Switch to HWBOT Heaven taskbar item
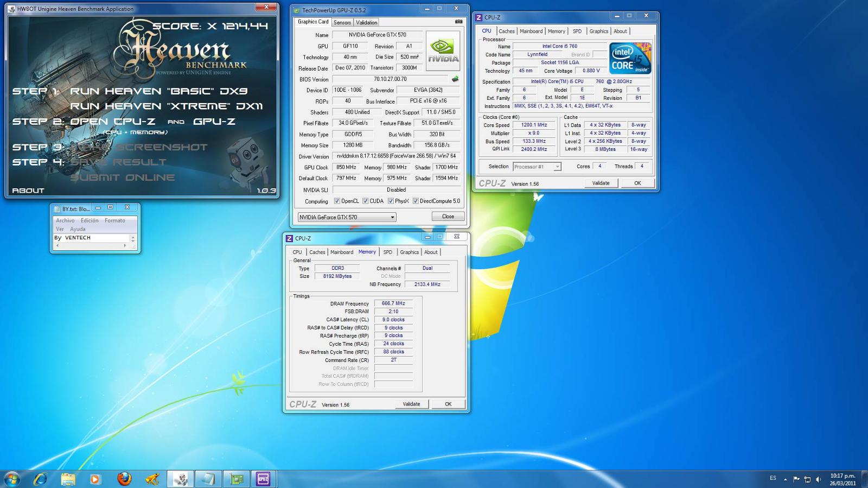Viewport: 868px width, 488px height. 180,479
